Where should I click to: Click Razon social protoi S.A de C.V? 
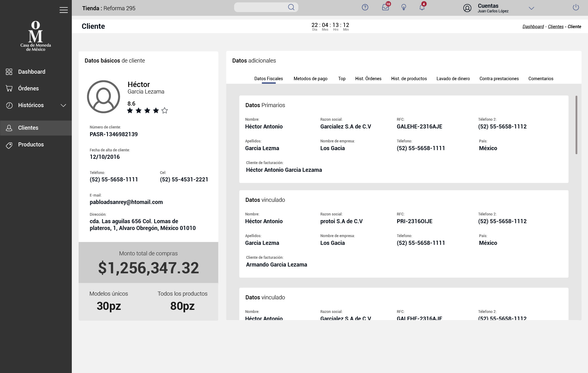click(341, 221)
